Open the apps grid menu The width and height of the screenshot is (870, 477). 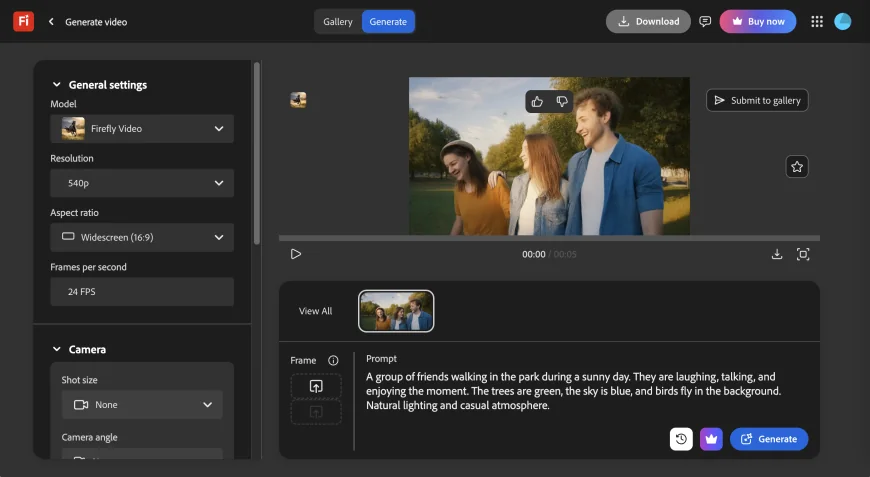coord(817,21)
